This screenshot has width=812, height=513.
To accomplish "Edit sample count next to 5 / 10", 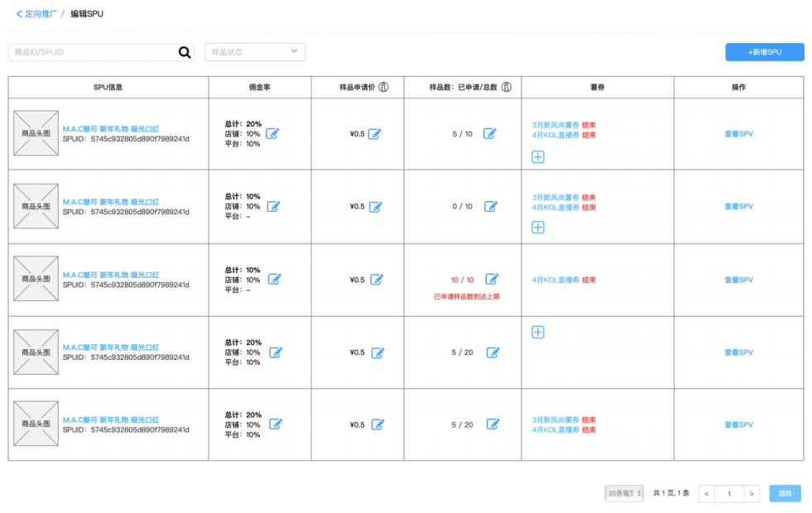I will [489, 133].
